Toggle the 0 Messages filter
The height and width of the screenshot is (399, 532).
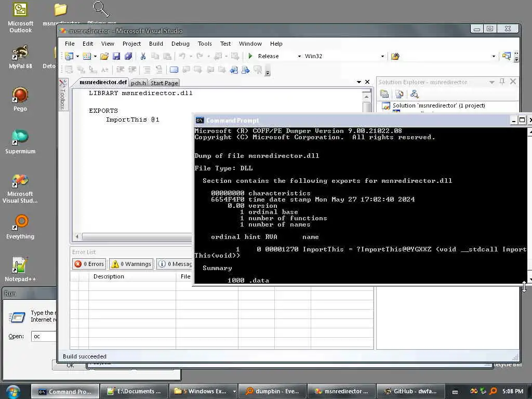pyautogui.click(x=175, y=264)
